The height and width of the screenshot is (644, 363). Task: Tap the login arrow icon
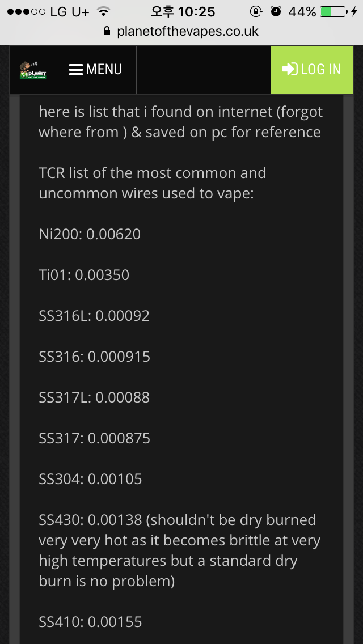[290, 69]
